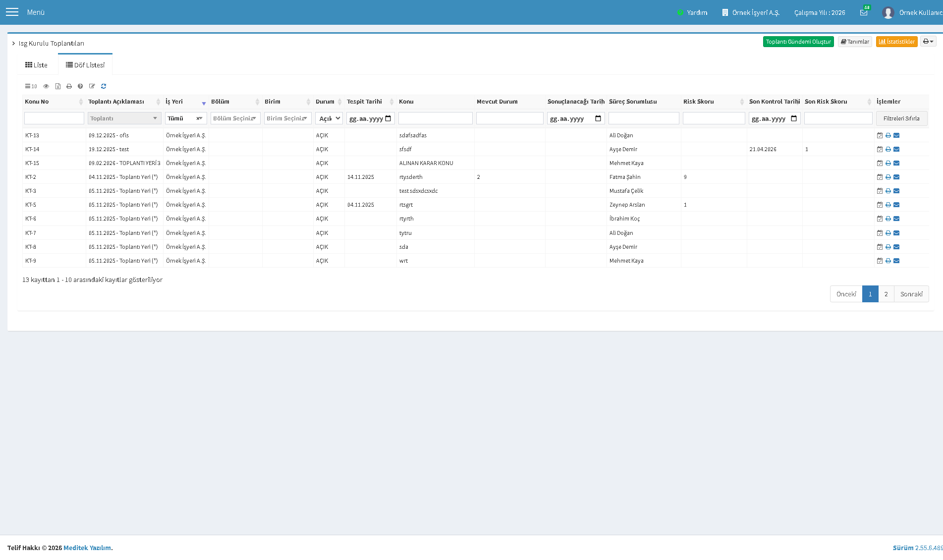Click the mail envelope icon for KT-13

896,135
